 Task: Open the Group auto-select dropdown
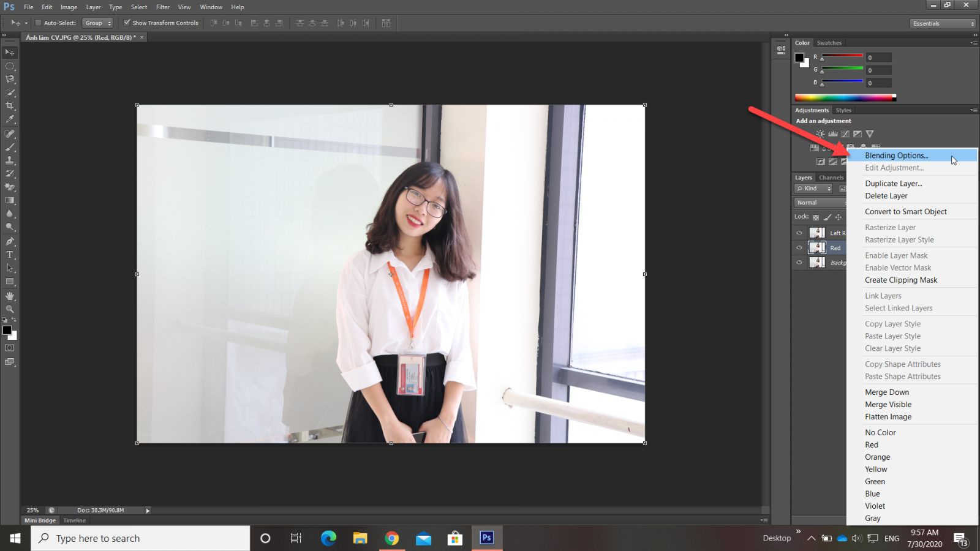98,23
